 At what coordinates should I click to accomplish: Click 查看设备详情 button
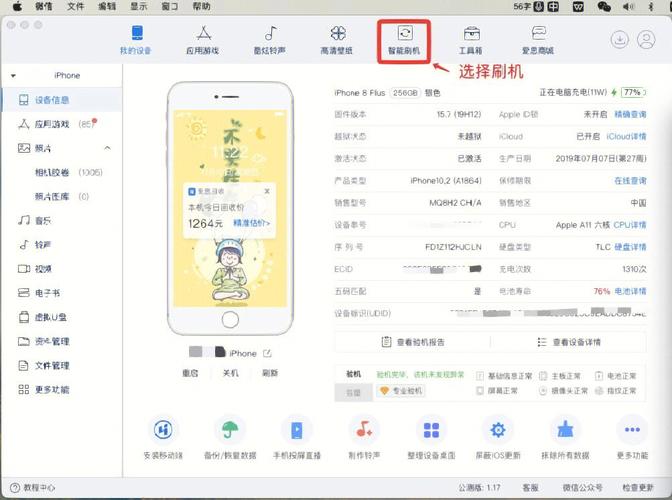click(569, 342)
